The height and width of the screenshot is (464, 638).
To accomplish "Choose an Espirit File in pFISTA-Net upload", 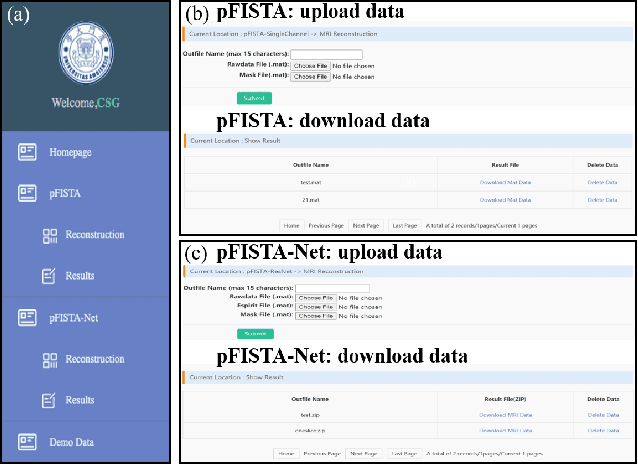I will 316,307.
